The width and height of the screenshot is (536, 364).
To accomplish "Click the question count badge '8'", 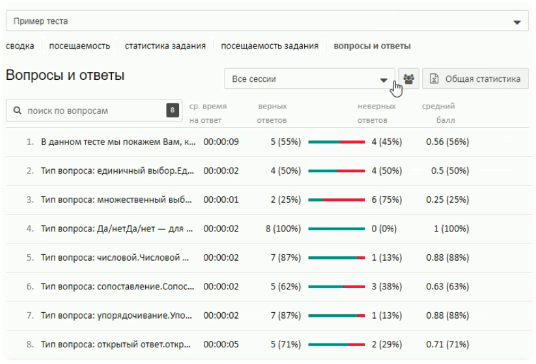I will 173,110.
